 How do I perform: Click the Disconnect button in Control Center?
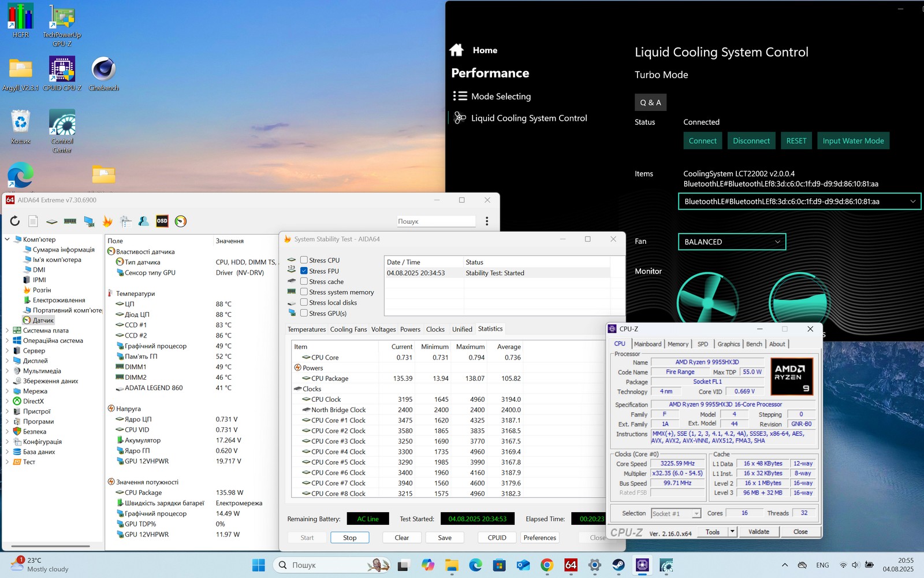point(751,140)
